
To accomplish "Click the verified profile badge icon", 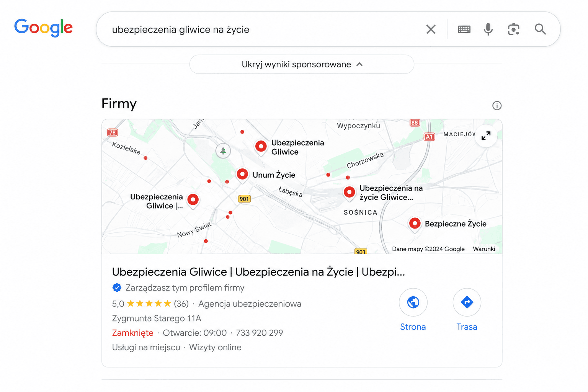I will click(x=117, y=287).
